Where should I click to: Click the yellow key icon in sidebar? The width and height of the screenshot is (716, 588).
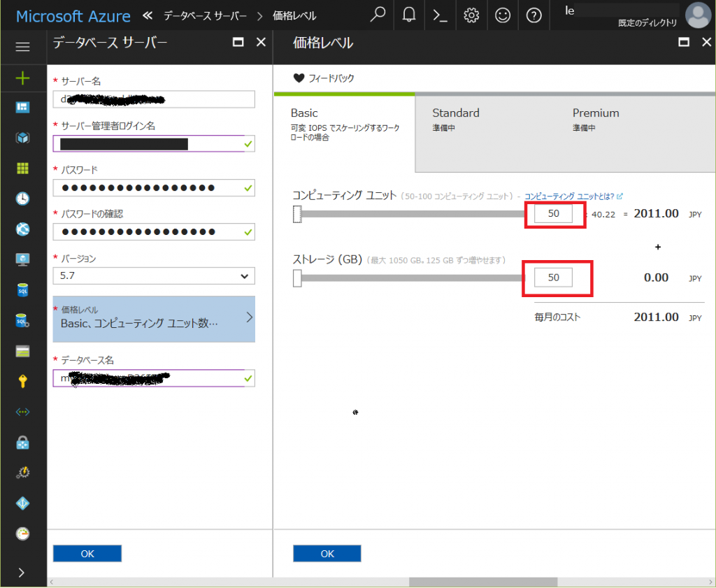point(22,381)
